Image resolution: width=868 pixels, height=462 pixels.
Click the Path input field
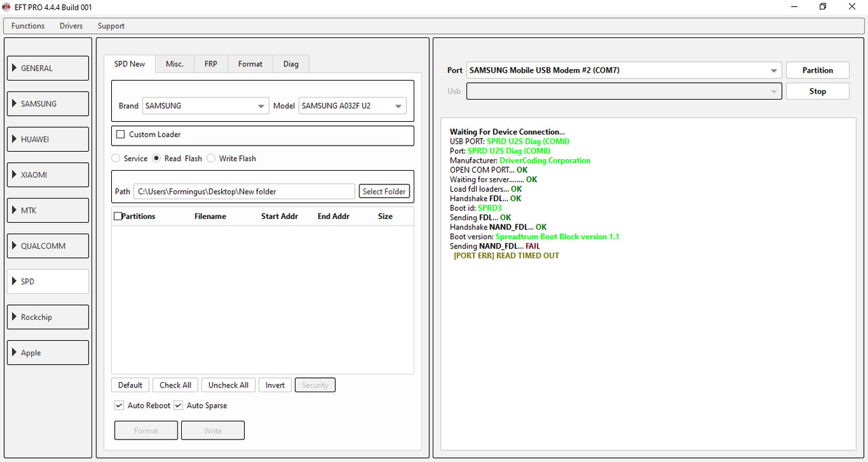tap(244, 192)
